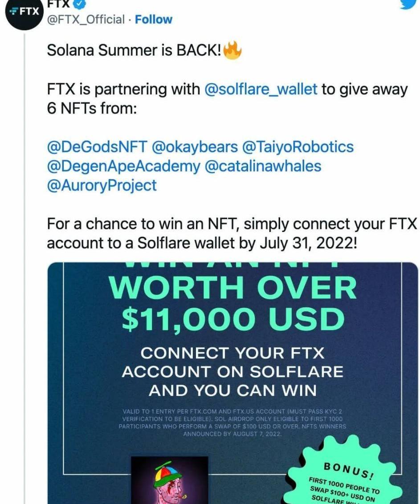420x504 pixels.
Task: Click the "Solana Summer is BACK!" tweet text
Action: 134,51
